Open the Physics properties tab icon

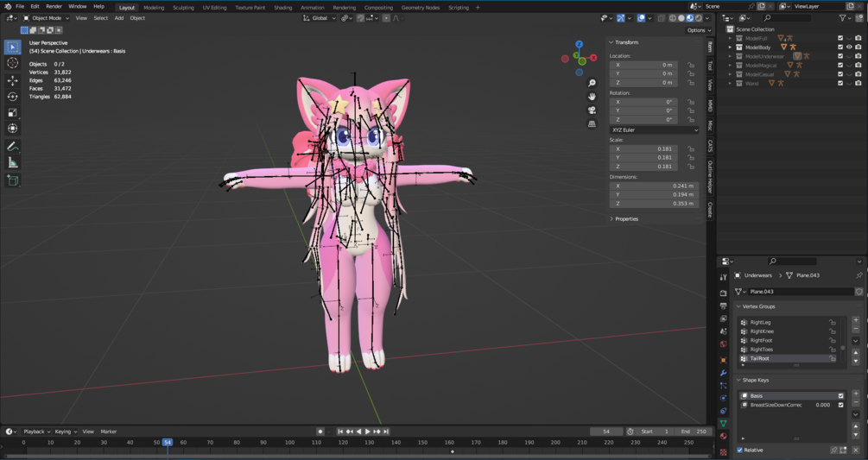(723, 398)
